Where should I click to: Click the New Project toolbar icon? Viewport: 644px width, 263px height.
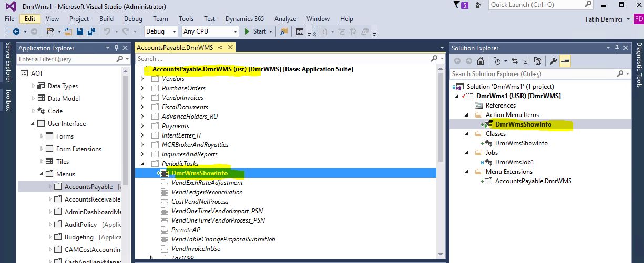[50, 31]
